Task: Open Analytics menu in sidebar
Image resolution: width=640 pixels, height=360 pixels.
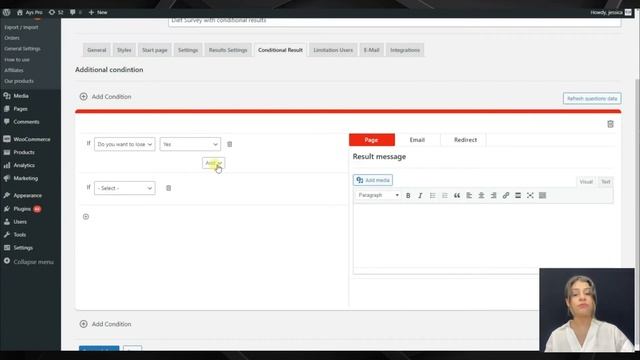Action: (x=24, y=165)
